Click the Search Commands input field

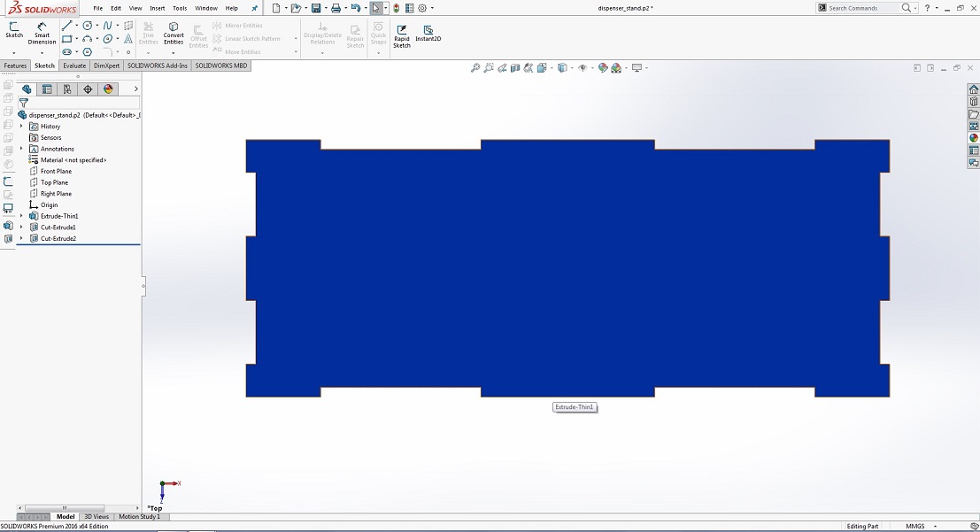[863, 8]
